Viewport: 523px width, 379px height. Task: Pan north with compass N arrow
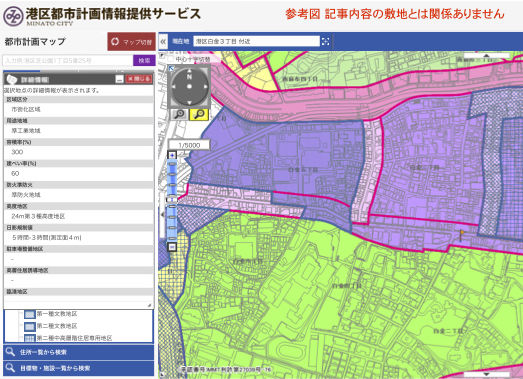pyautogui.click(x=189, y=71)
